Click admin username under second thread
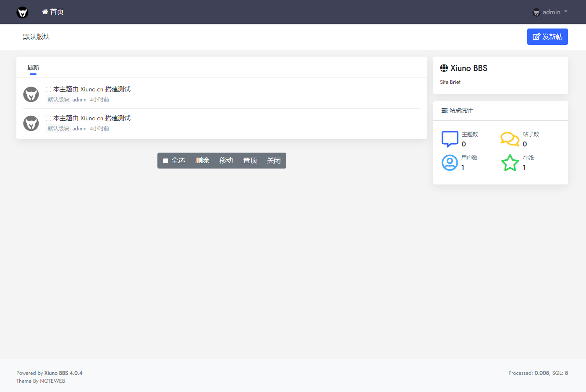 point(79,129)
